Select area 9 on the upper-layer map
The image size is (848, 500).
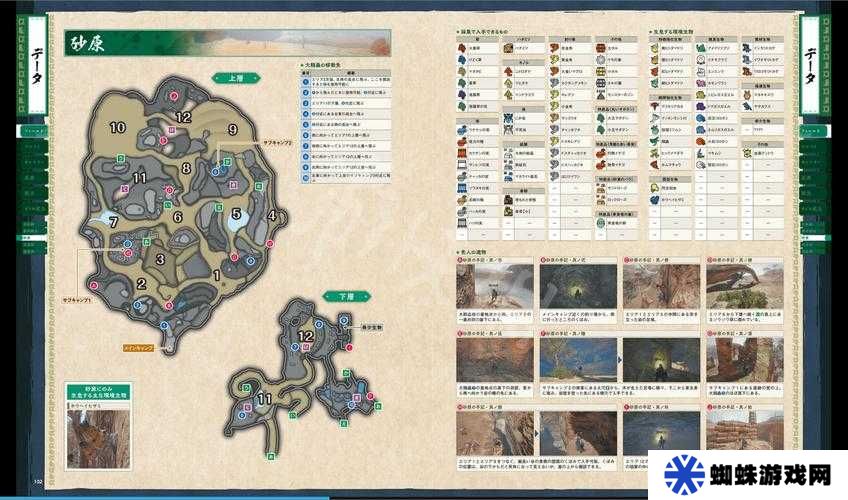pyautogui.click(x=233, y=130)
